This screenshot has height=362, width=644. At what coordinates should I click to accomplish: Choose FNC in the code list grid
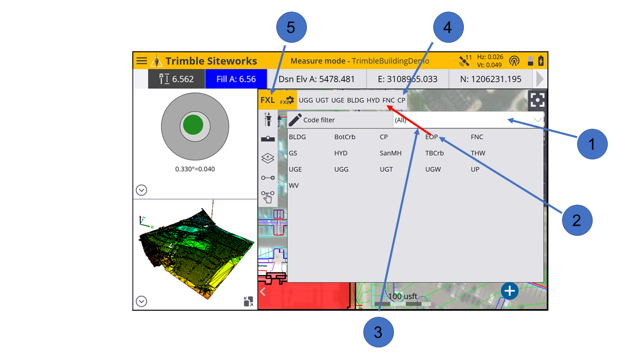click(477, 137)
